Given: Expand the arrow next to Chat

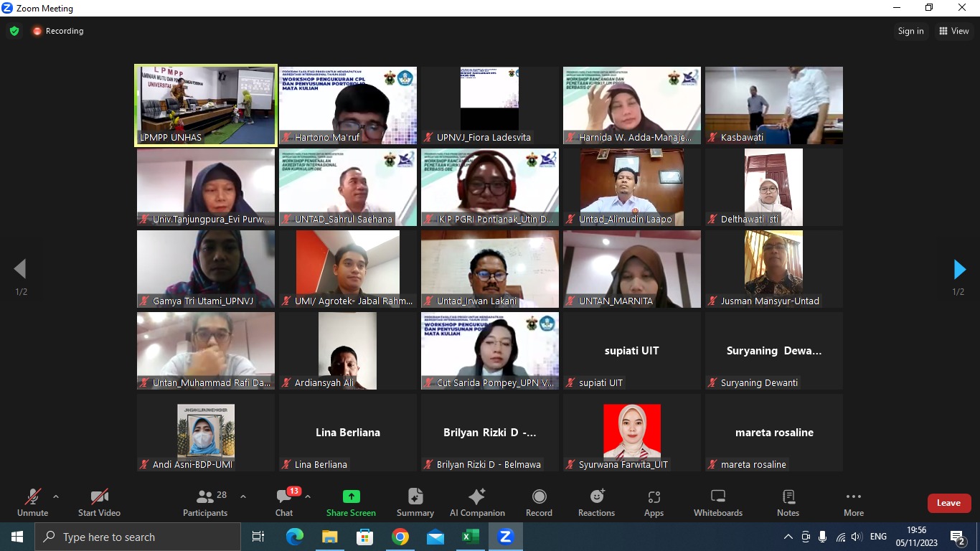Looking at the screenshot, I should tap(308, 496).
